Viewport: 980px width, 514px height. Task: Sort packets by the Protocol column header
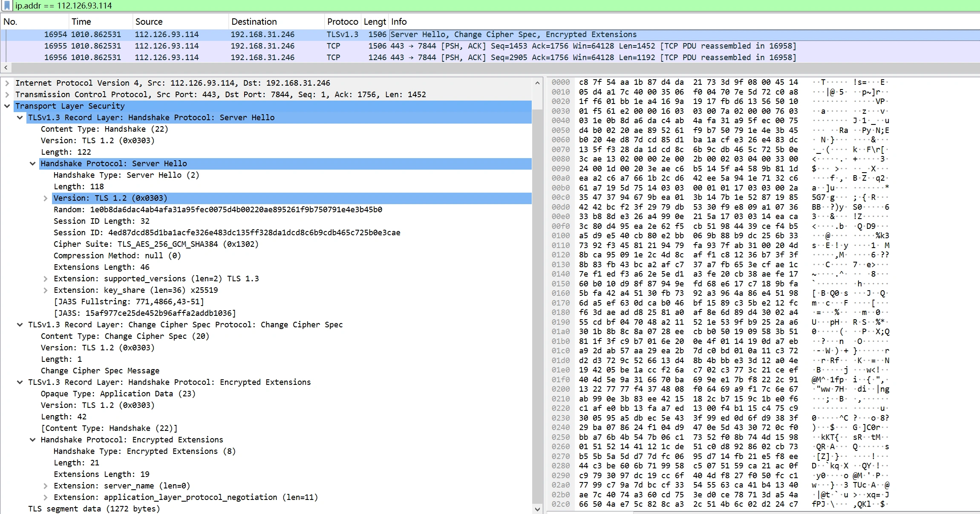342,22
